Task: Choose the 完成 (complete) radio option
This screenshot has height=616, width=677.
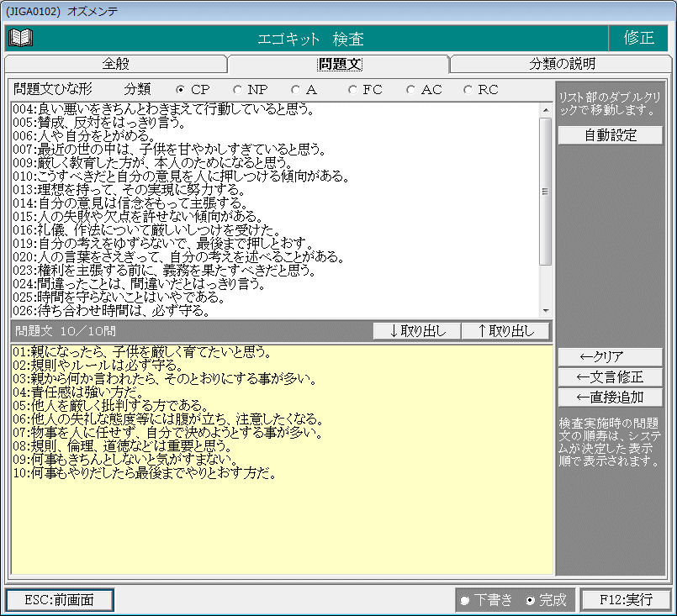Action: [546, 600]
